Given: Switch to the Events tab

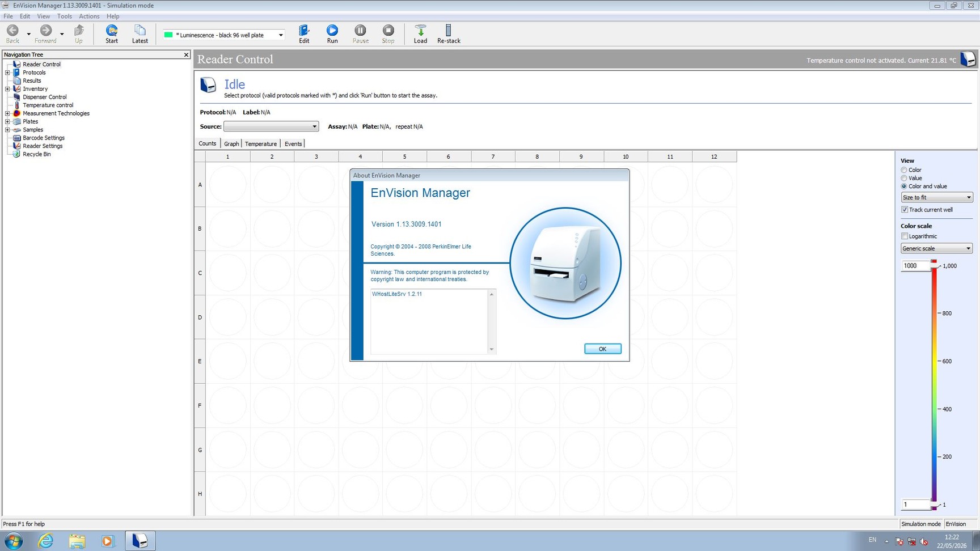Looking at the screenshot, I should [293, 144].
